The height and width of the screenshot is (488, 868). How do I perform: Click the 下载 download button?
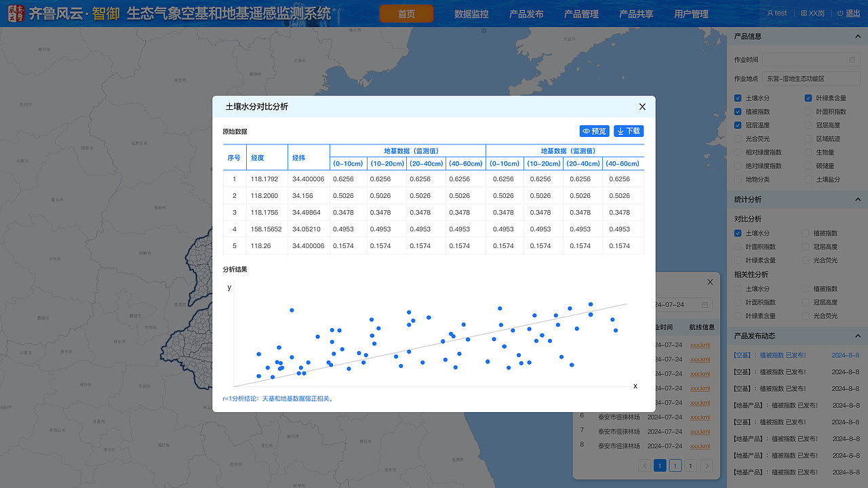tap(629, 131)
